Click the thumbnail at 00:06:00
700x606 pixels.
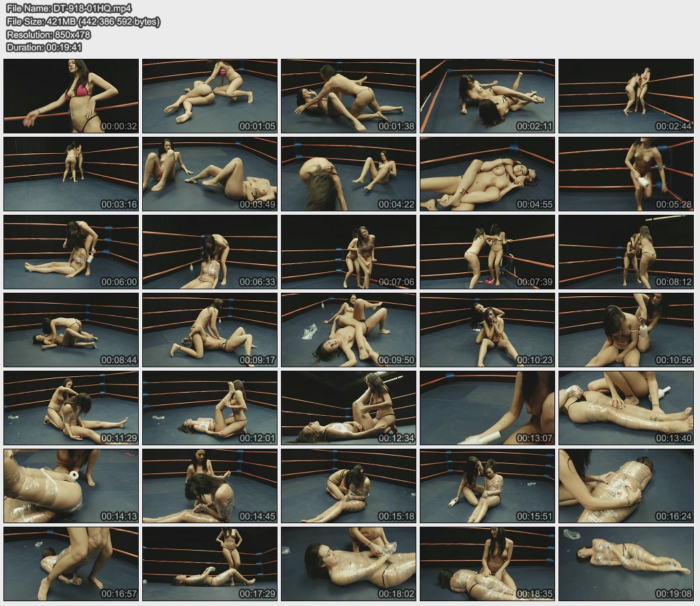point(71,252)
